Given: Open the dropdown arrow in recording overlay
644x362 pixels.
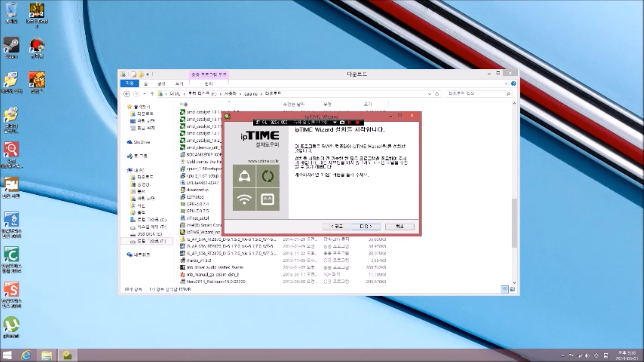Looking at the screenshot, I should click(x=335, y=122).
